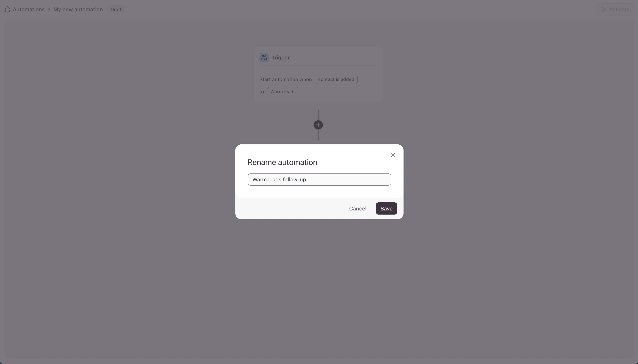
Task: Open the Warm leads list dropdown
Action: (283, 92)
